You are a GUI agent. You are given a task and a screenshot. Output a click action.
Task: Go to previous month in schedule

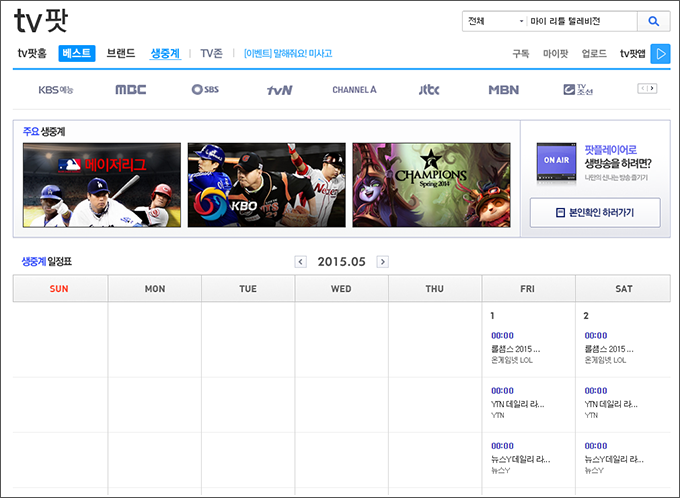click(x=301, y=262)
